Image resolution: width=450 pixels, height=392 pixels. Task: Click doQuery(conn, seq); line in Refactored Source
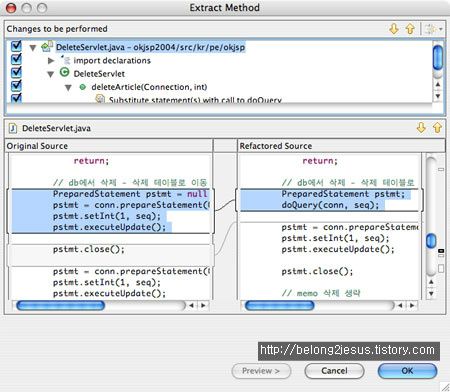tap(330, 205)
